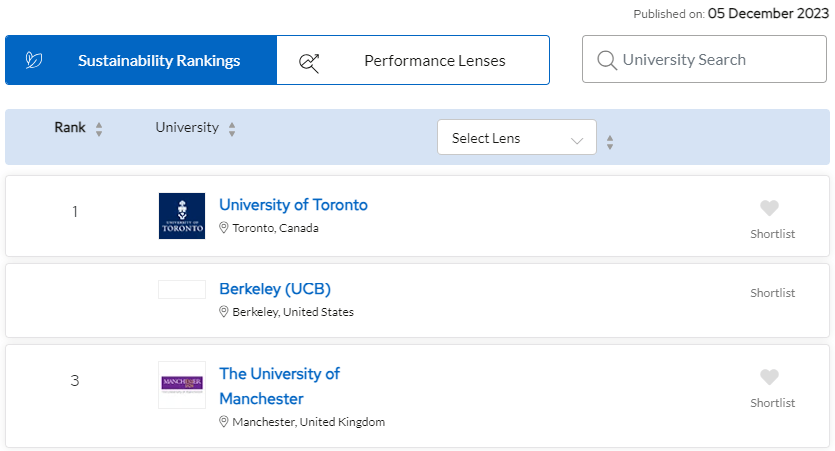This screenshot has width=835, height=451.
Task: Click the Manchester location pin icon
Action: 224,422
